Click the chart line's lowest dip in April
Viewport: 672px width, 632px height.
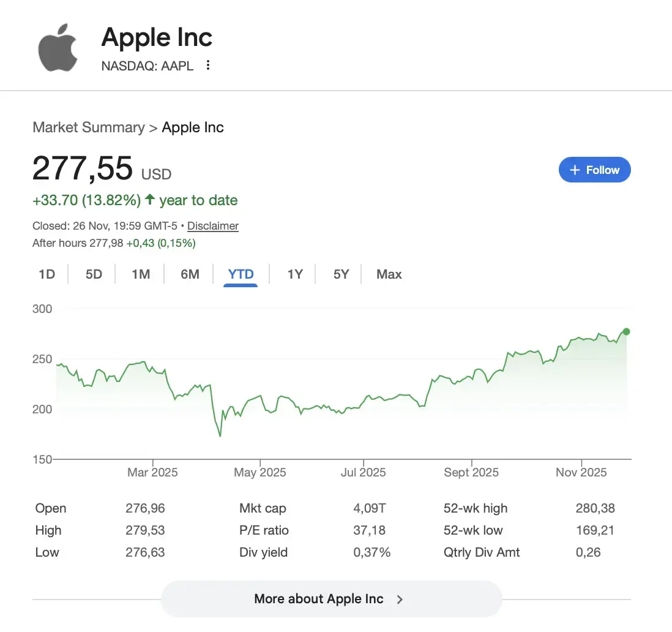pos(220,436)
